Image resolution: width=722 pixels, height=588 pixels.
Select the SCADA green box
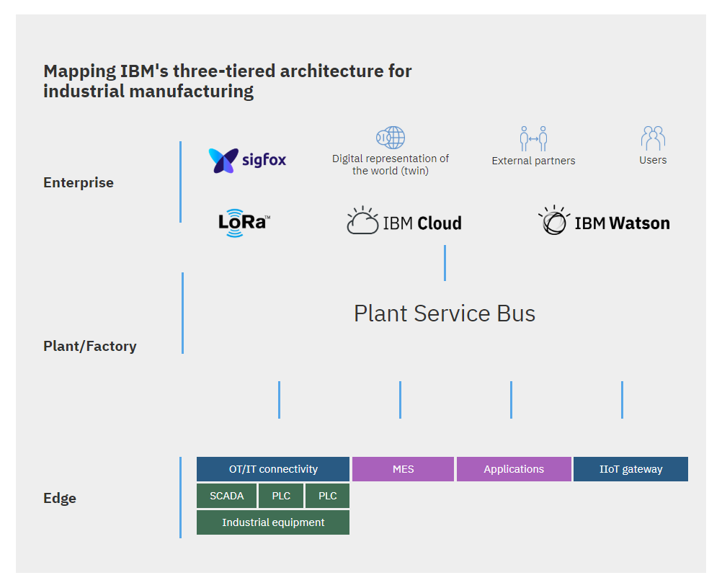(x=226, y=496)
